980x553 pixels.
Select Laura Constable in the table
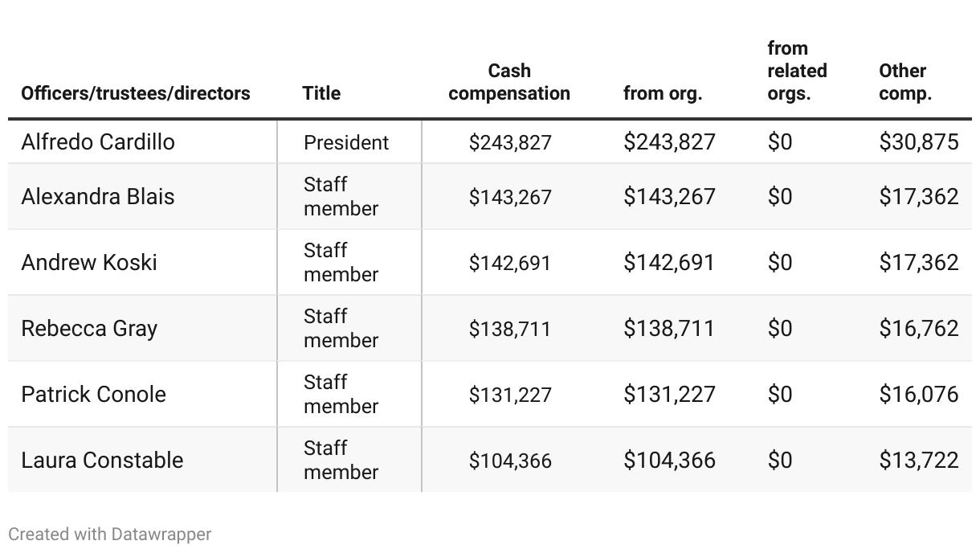[x=102, y=461]
